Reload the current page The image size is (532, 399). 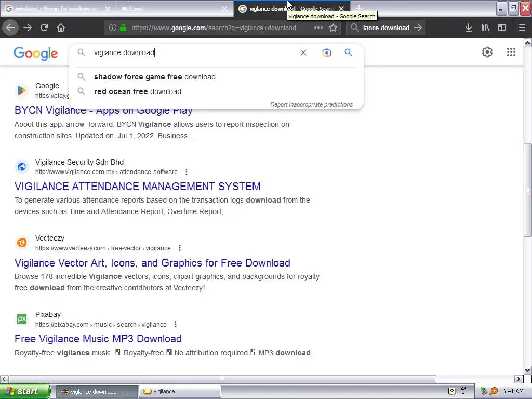point(44,28)
